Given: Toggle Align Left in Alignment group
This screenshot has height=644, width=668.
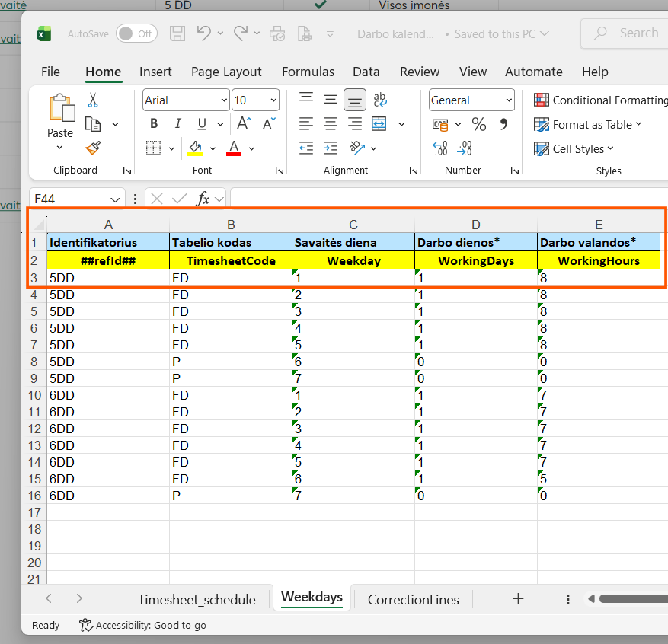Looking at the screenshot, I should pyautogui.click(x=306, y=124).
